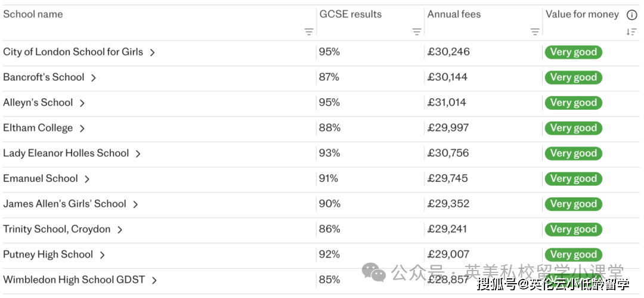
Task: Click the chevron next to Bancroft's School
Action: (x=94, y=77)
